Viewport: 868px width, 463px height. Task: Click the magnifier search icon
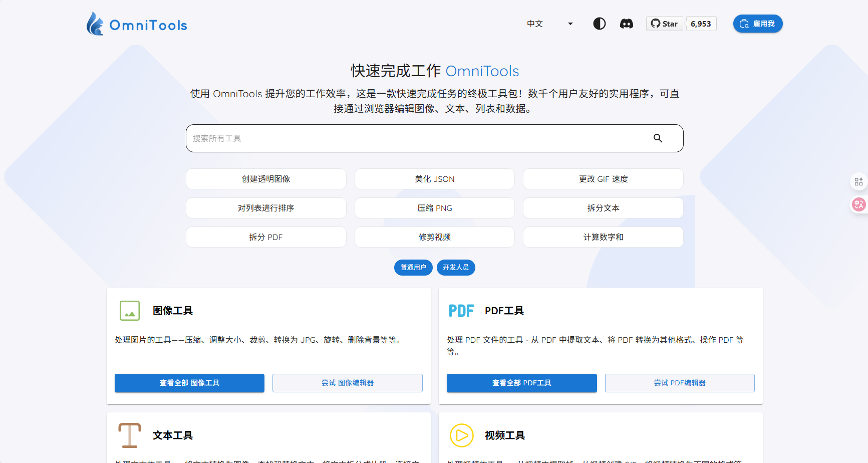tap(658, 138)
